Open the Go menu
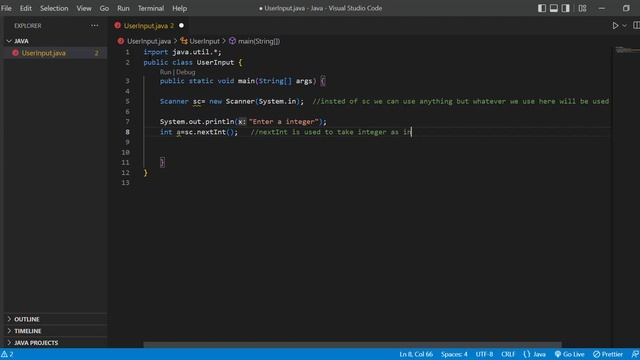The image size is (640, 360). [104, 8]
